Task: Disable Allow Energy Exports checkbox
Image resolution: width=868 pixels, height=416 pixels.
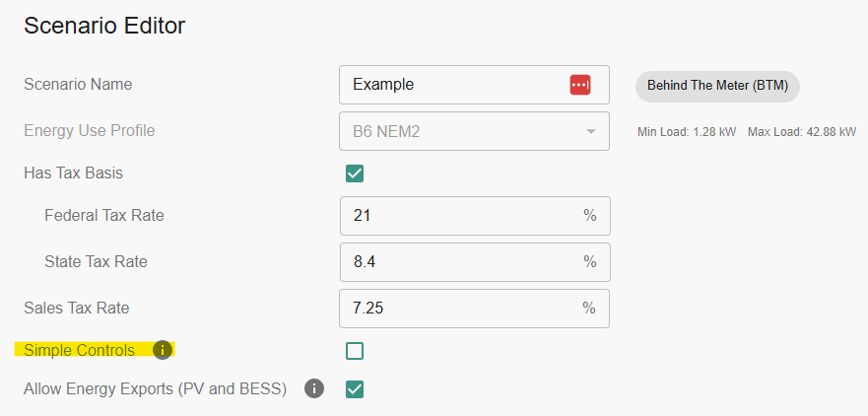Action: [355, 388]
